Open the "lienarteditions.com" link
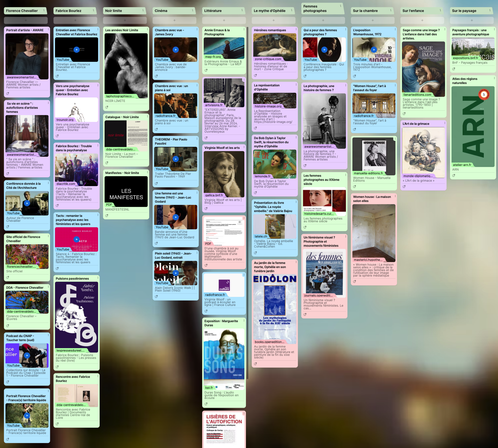Image resolution: width=498 pixels, height=448 pixels. tap(417, 94)
